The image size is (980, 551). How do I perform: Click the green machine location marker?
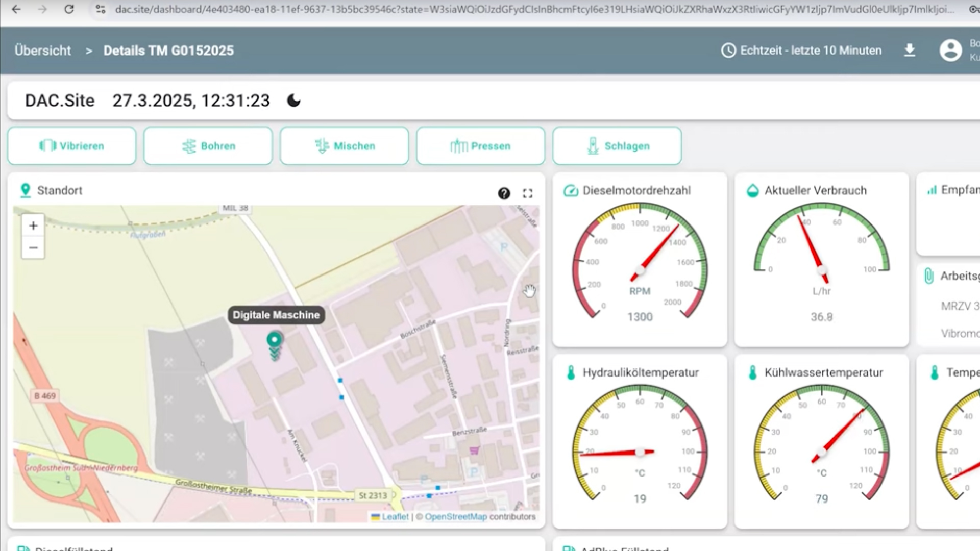coord(275,341)
